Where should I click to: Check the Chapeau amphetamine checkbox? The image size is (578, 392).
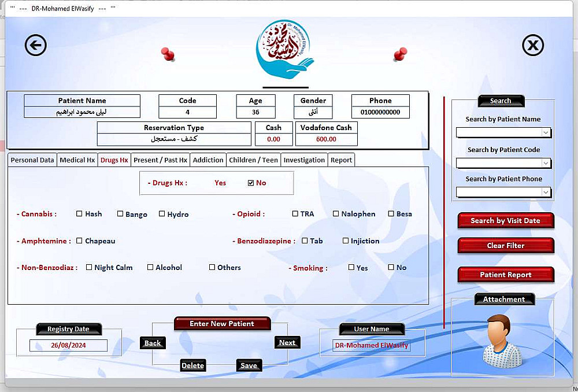click(79, 241)
